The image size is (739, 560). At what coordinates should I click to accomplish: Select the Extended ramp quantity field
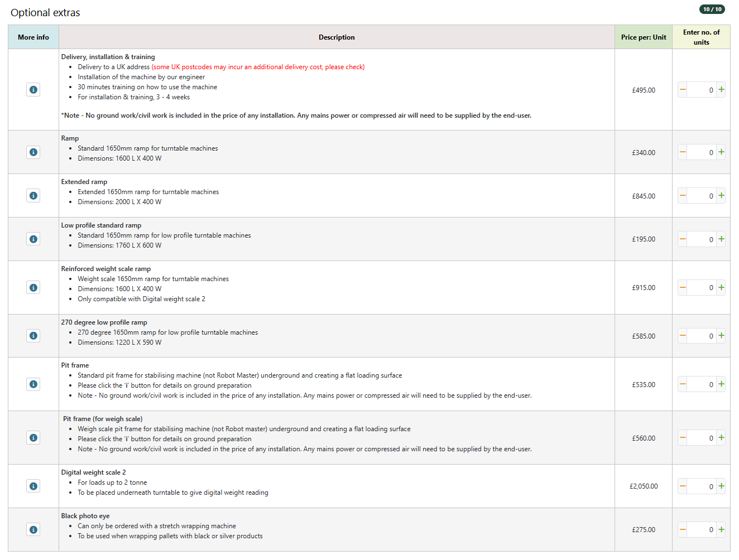(x=702, y=196)
